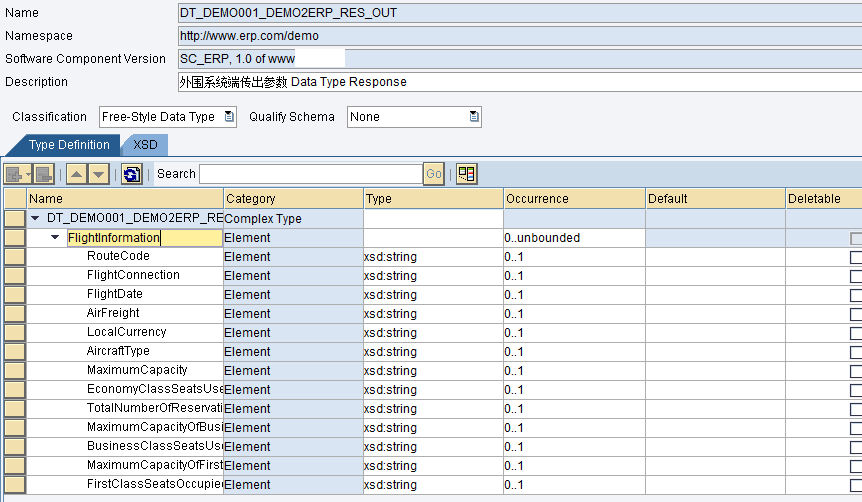Select the AircraftType element name
Screen dimensions: 862x502
point(118,351)
